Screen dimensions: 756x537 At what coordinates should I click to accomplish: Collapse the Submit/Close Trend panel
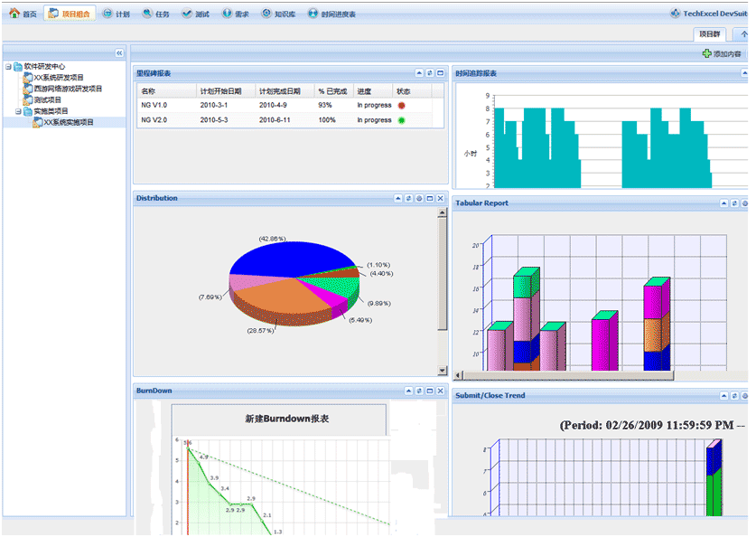723,396
